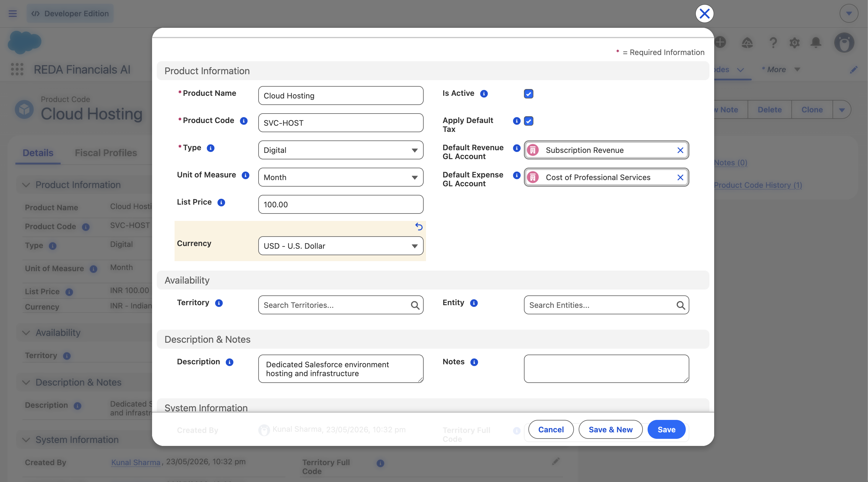
Task: Clear the Subscription Revenue GL account
Action: (680, 150)
